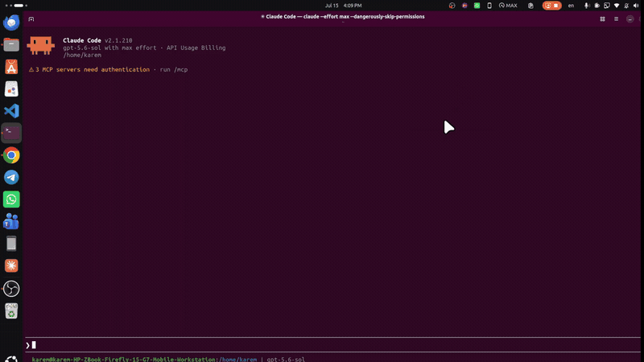Open the terminal hamburger menu
Screen dimensions: 644x362
tap(616, 19)
